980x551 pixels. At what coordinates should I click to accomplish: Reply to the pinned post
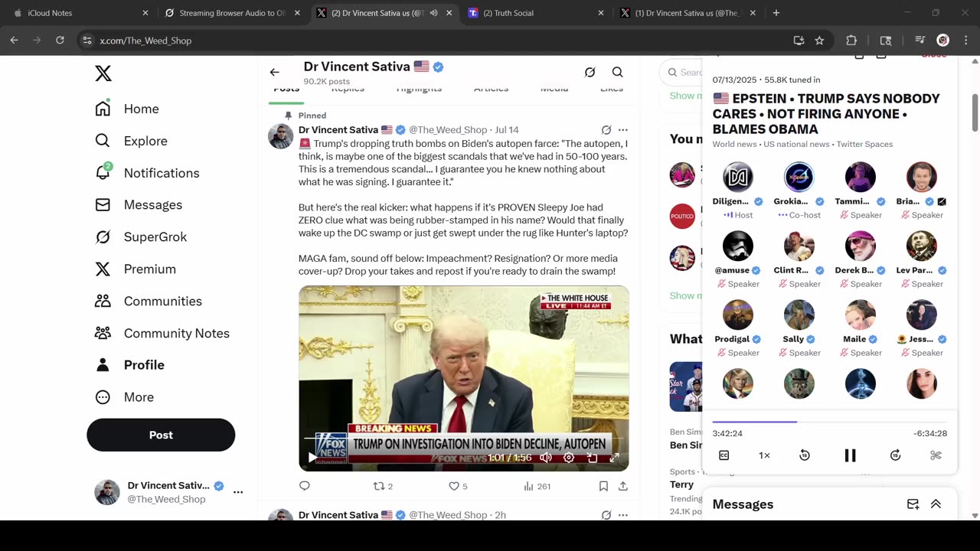(305, 486)
